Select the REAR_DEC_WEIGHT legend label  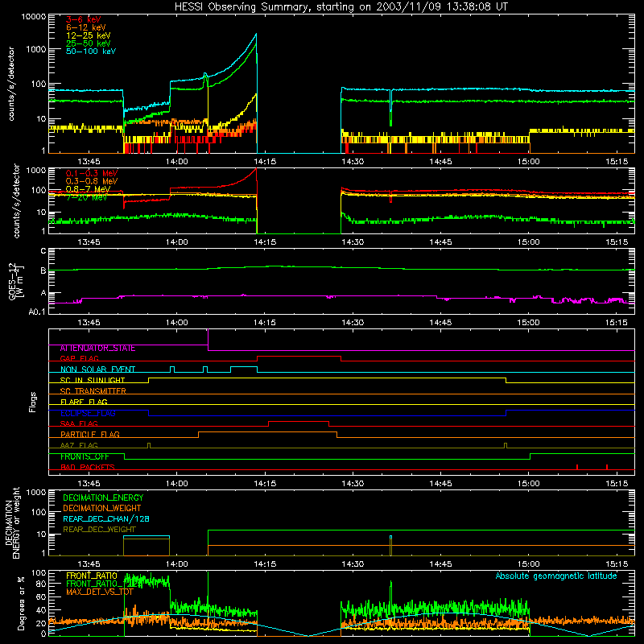(99, 530)
